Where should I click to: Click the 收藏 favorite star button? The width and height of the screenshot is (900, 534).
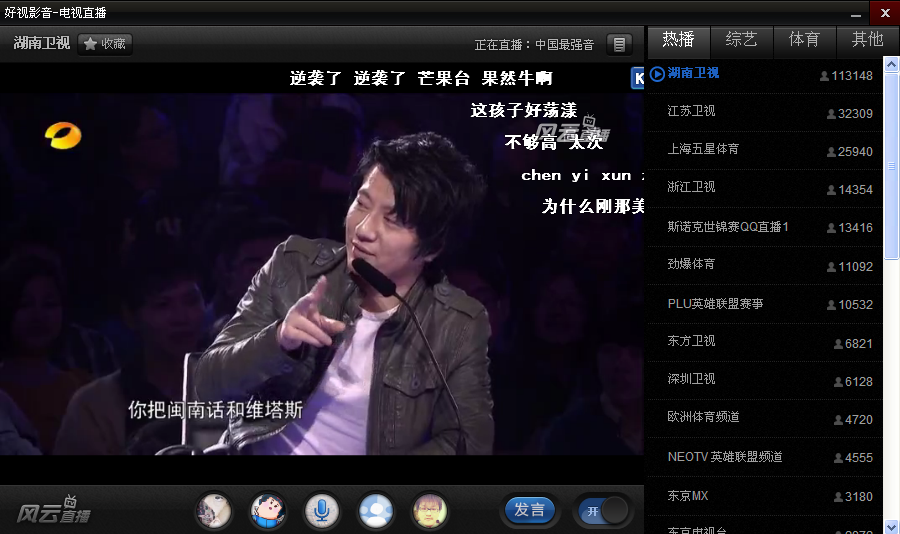[x=105, y=44]
